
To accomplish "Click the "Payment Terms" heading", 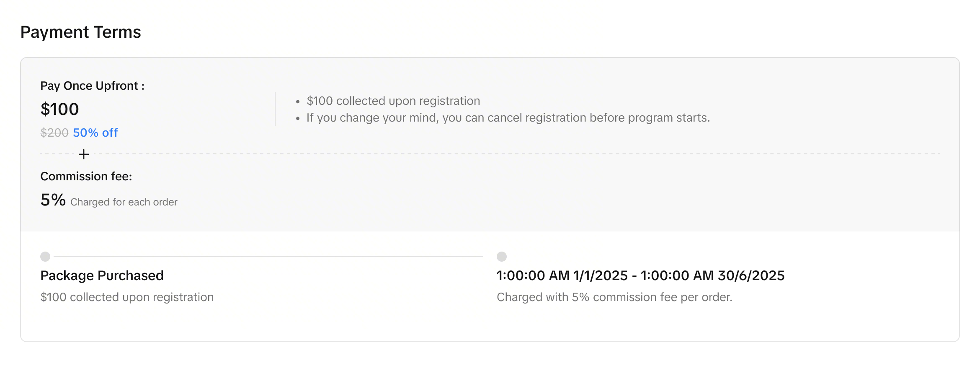I will [80, 32].
